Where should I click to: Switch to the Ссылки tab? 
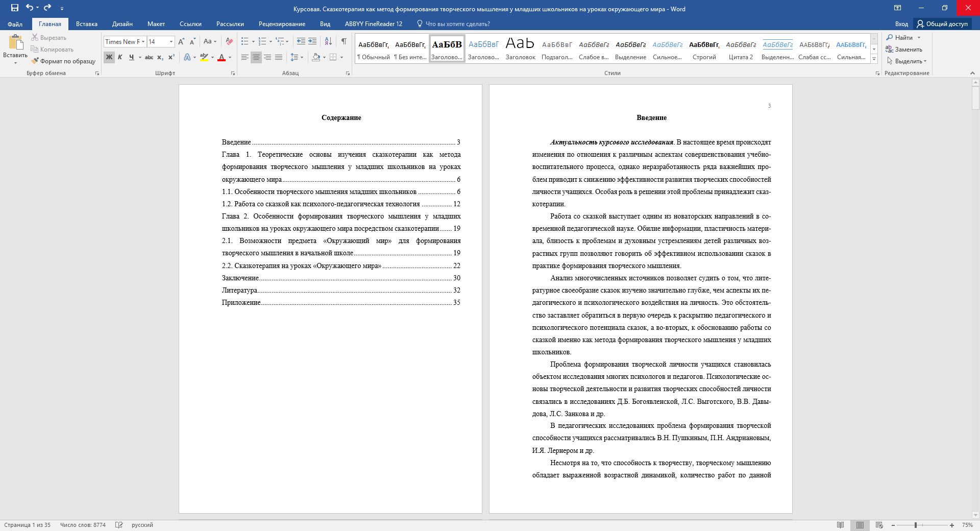coord(190,24)
